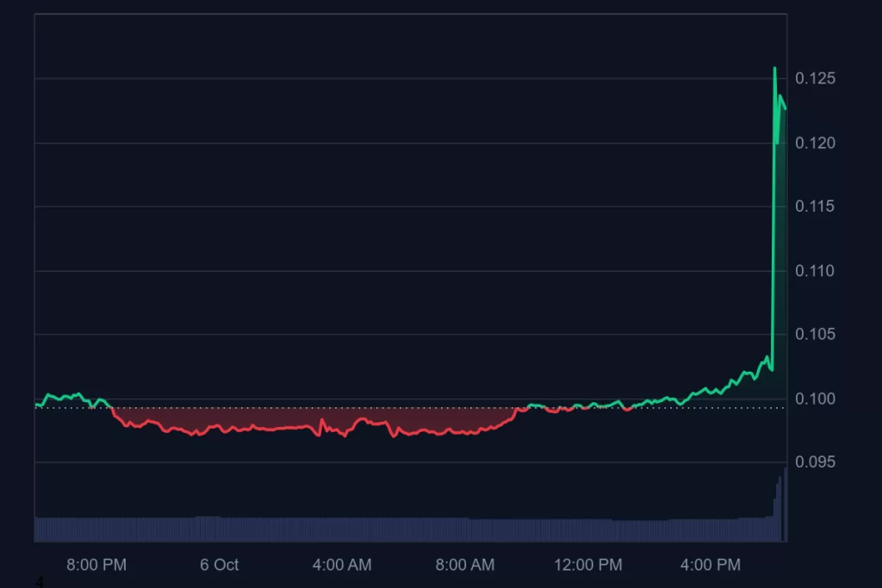
Task: Click the 0.125 price axis label
Action: [x=816, y=79]
